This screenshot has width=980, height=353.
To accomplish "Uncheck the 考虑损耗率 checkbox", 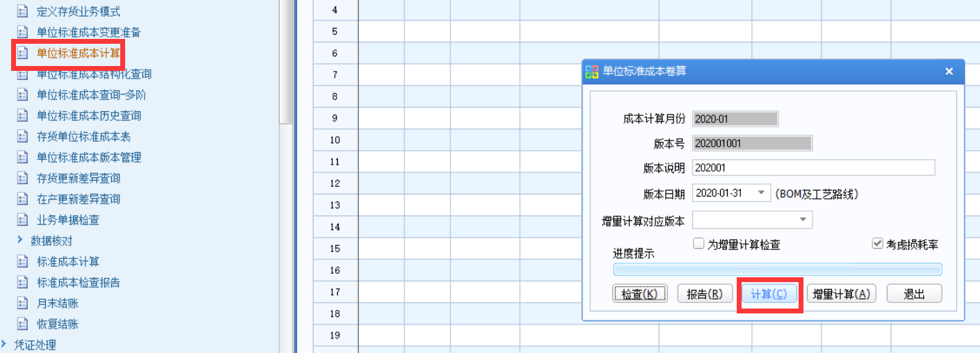I will (877, 244).
